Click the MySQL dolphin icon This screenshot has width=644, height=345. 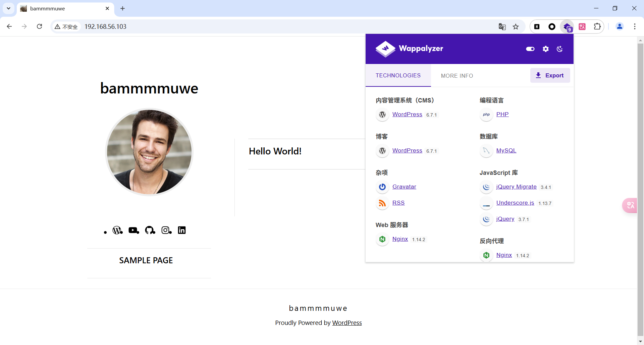coord(486,151)
